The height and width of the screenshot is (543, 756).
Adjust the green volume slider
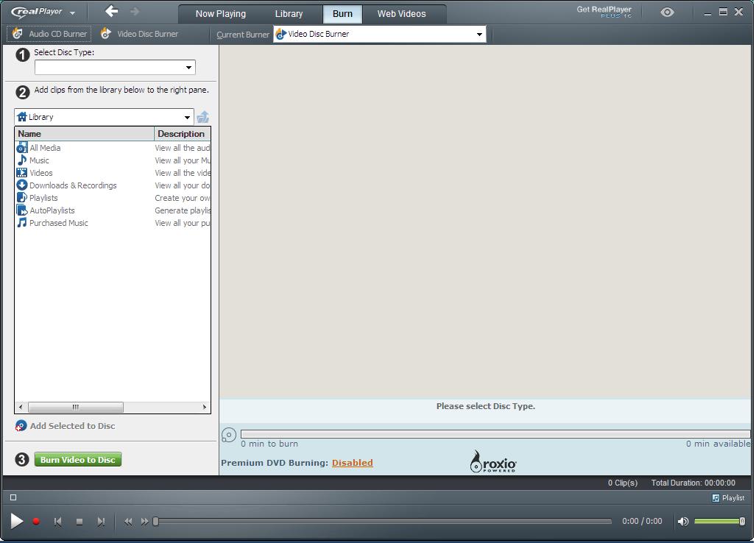click(719, 522)
